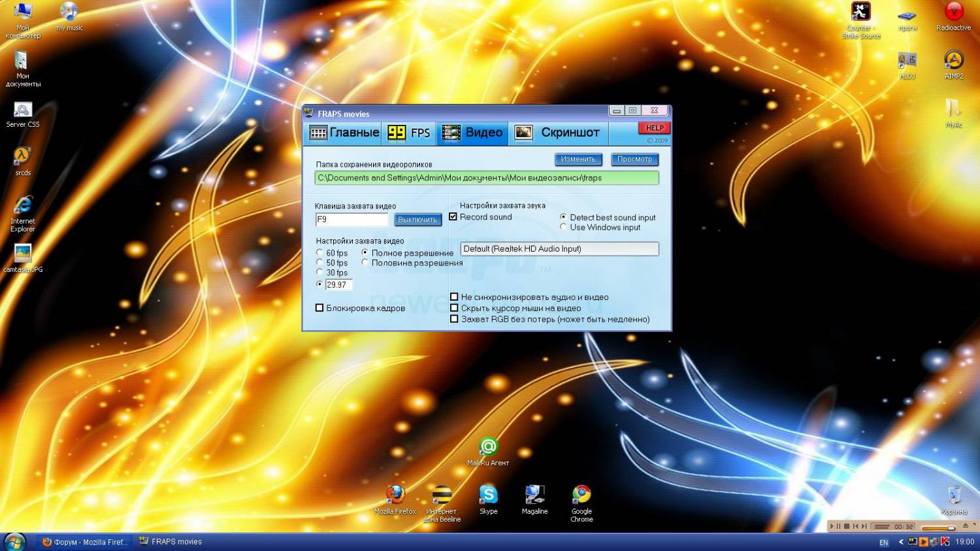Switch to the FPS tab
The image size is (980, 551).
pos(409,133)
